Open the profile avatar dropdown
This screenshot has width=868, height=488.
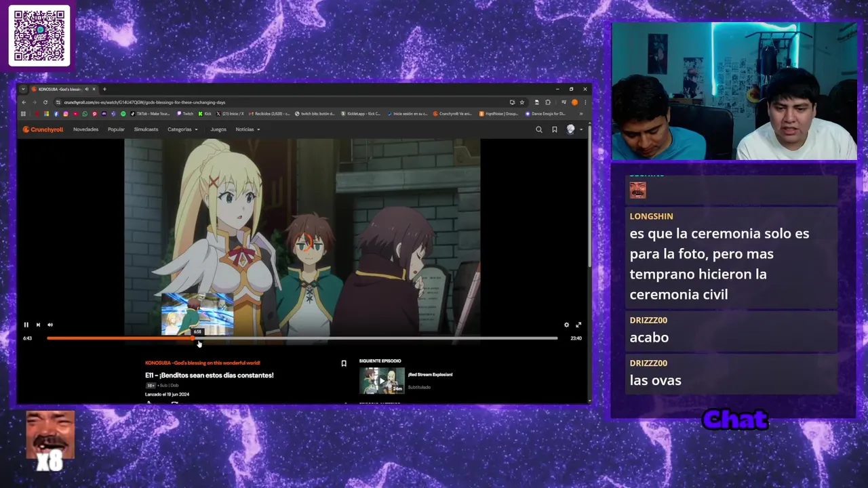click(x=574, y=129)
